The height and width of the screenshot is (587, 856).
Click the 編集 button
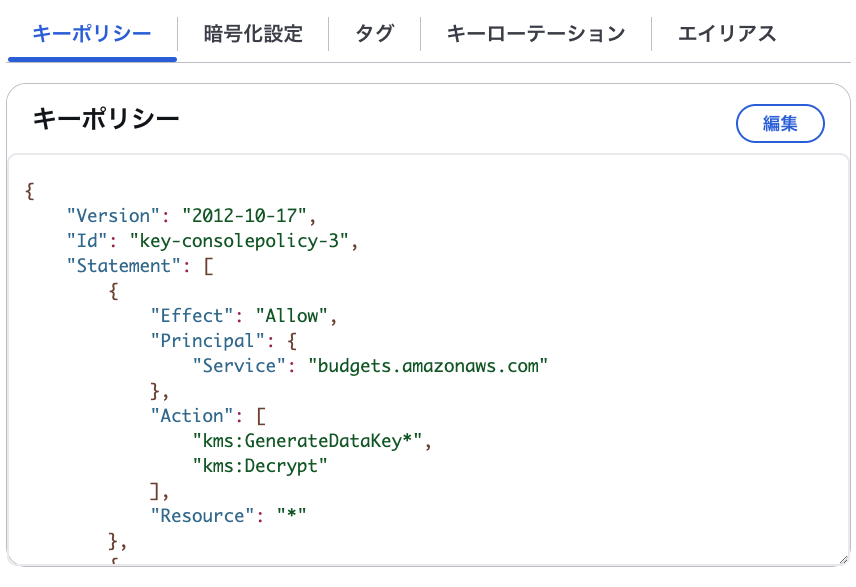[780, 124]
